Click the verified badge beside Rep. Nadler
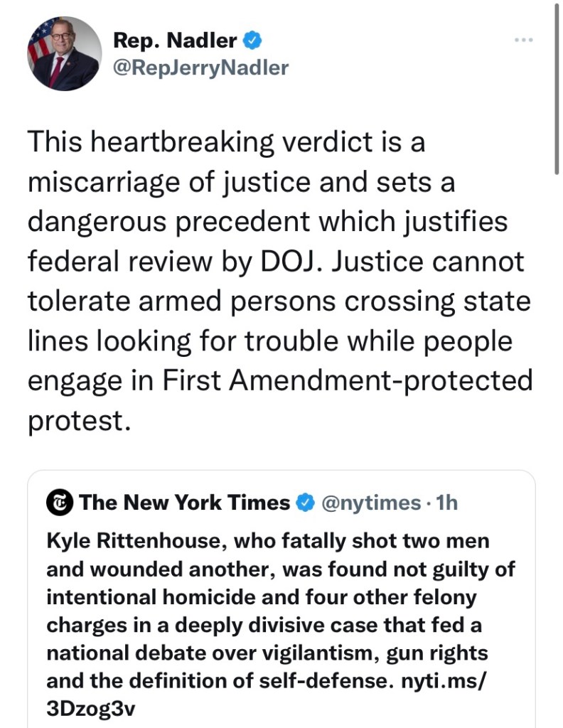This screenshot has width=563, height=728. (252, 41)
